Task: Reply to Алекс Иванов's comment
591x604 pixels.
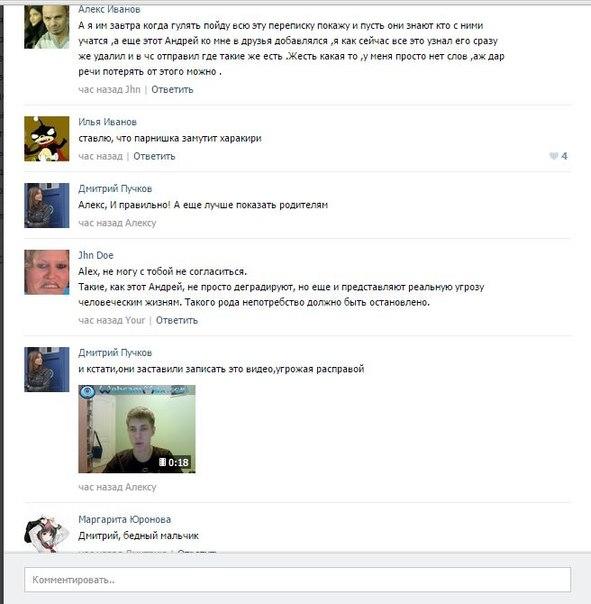Action: click(172, 89)
